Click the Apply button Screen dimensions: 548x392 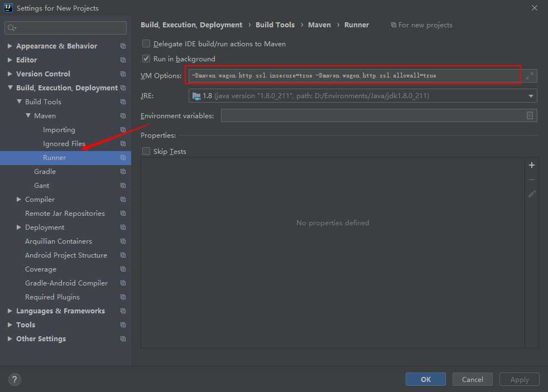tap(520, 379)
